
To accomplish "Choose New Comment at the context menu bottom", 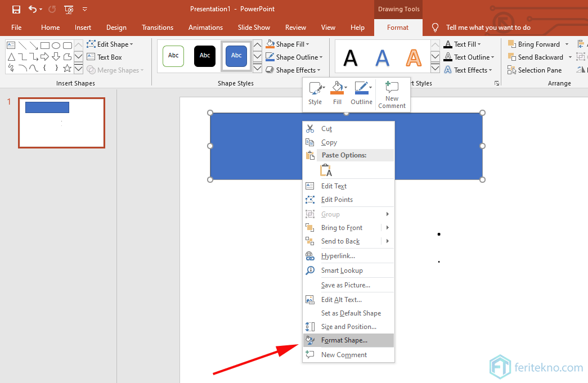I will [348, 354].
